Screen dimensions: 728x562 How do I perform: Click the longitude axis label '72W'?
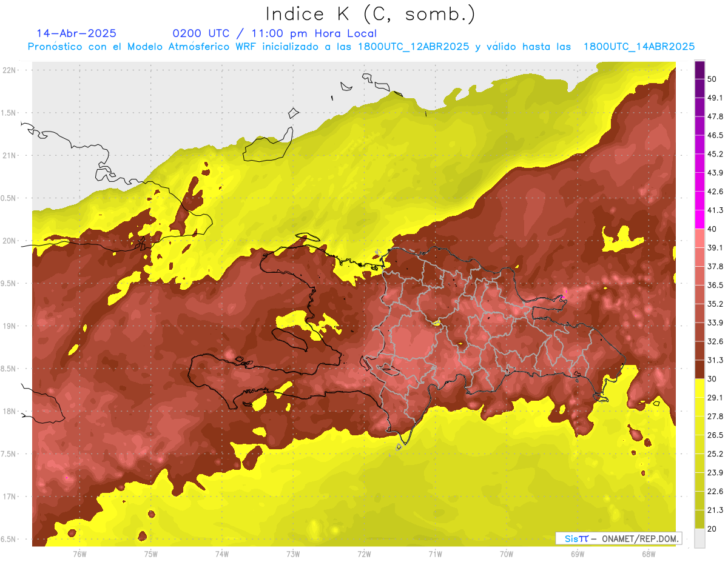pyautogui.click(x=364, y=554)
